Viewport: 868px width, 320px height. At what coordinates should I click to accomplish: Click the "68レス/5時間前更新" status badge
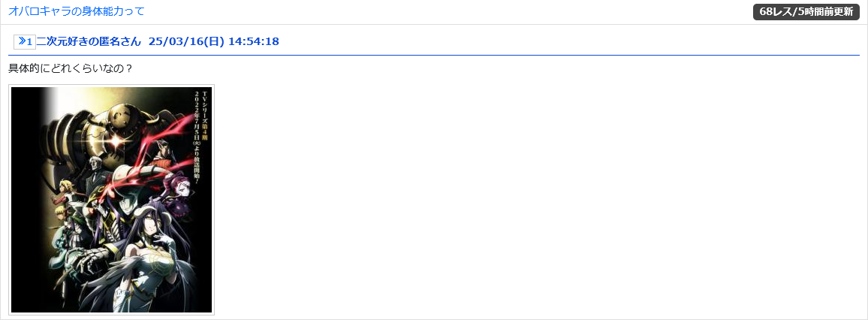pyautogui.click(x=806, y=12)
